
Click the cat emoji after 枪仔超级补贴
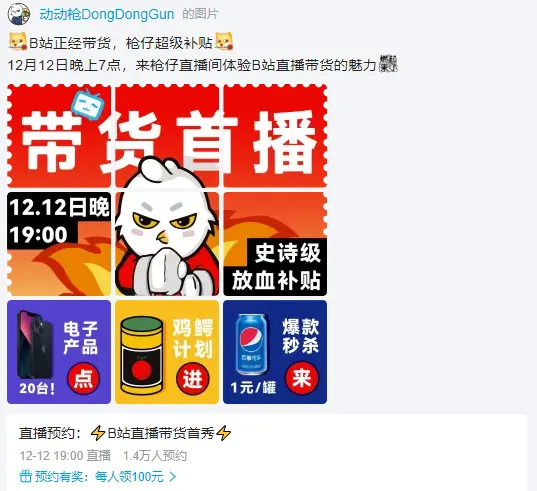point(224,41)
